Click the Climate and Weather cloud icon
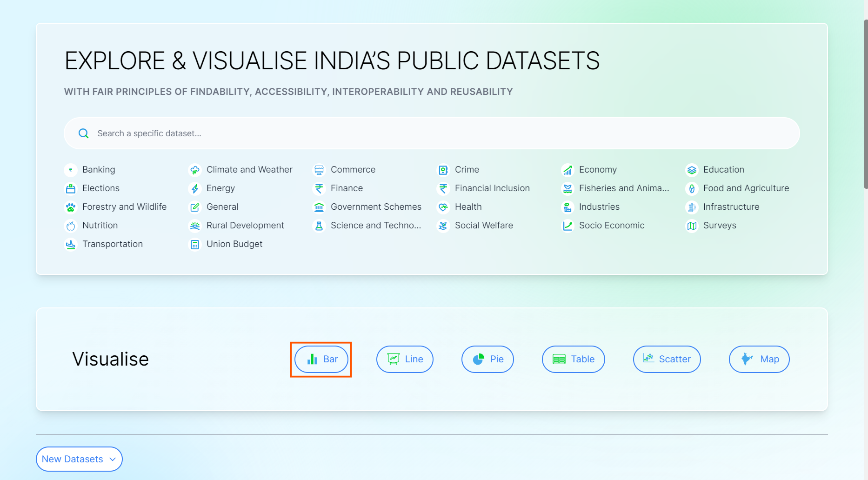This screenshot has width=868, height=480. [x=195, y=170]
